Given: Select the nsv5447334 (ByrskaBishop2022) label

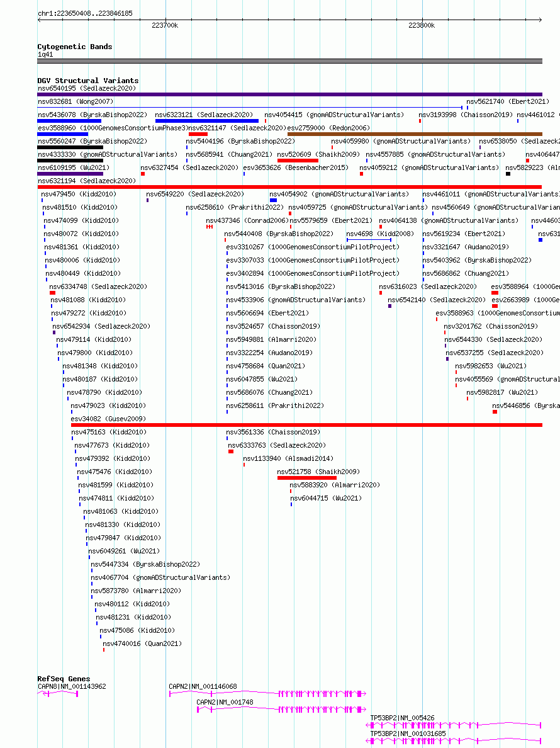Looking at the screenshot, I should point(145,565).
